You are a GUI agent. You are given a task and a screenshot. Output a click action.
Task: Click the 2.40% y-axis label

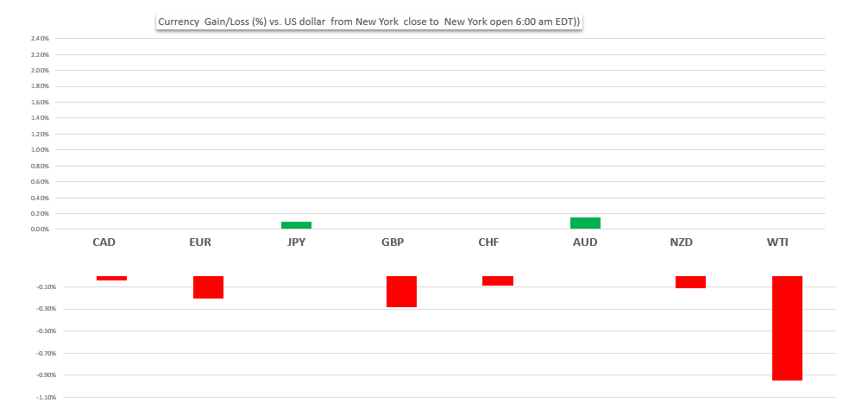point(40,39)
